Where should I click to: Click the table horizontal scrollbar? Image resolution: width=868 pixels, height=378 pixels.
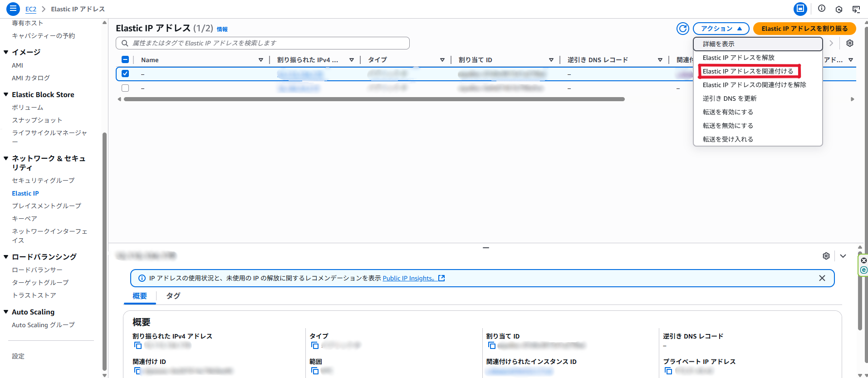coord(374,99)
